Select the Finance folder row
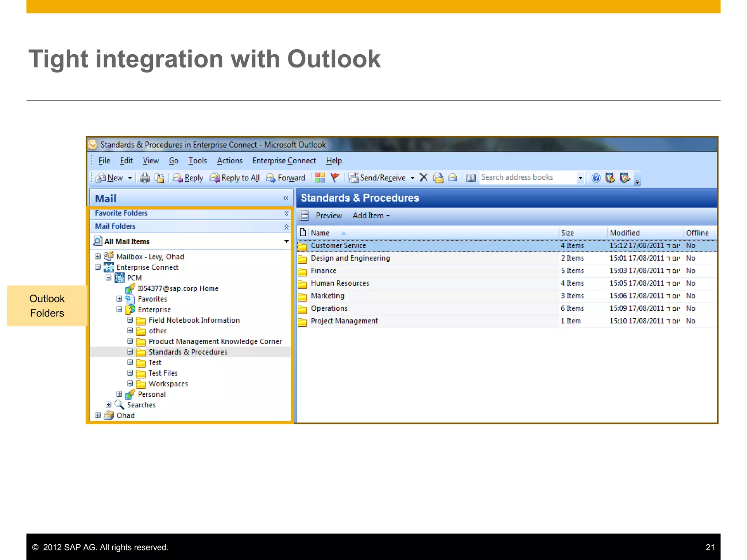The image size is (747, 560). click(x=507, y=271)
